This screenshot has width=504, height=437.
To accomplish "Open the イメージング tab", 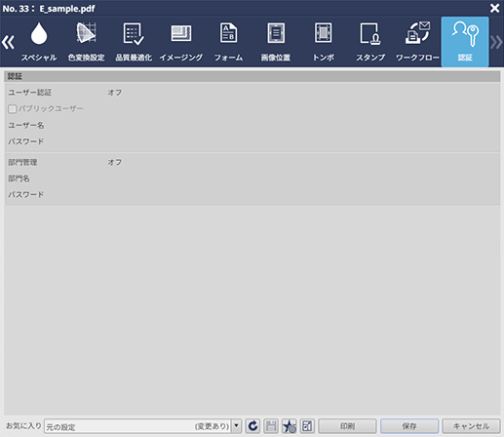I will [x=181, y=42].
